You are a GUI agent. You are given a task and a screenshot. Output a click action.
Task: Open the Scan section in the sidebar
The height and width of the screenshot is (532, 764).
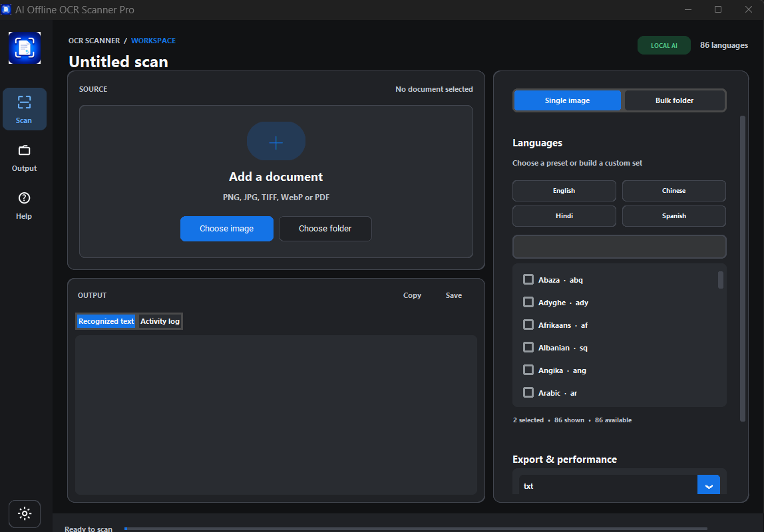point(25,109)
